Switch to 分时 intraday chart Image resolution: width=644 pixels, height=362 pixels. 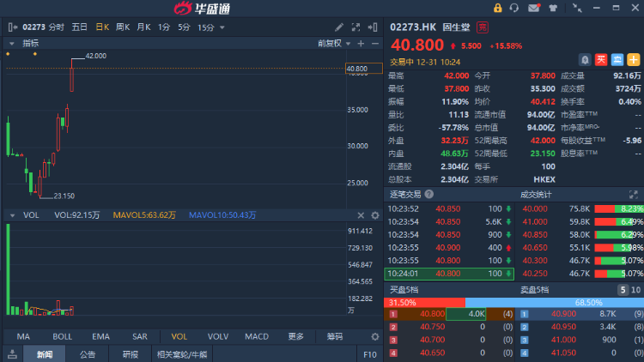click(x=57, y=27)
